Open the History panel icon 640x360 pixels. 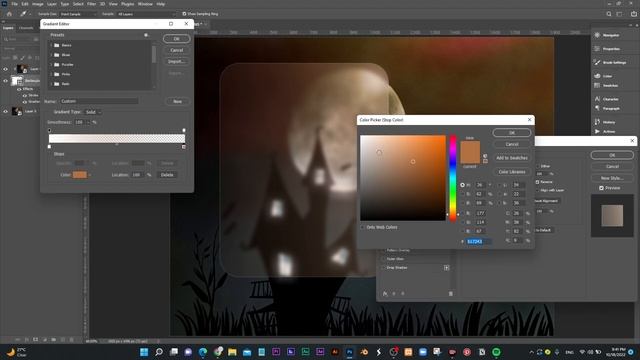pyautogui.click(x=597, y=122)
